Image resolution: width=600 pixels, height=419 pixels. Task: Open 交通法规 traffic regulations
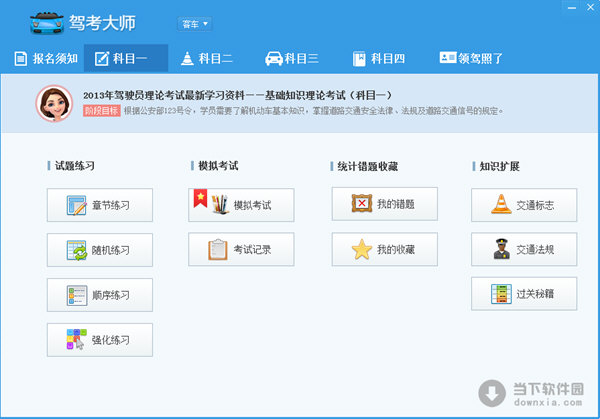(524, 249)
